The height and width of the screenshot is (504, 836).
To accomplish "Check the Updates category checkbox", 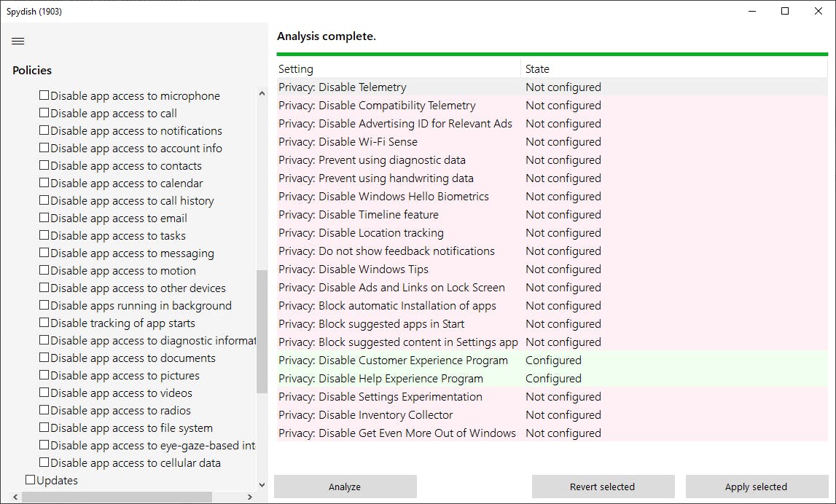I will [x=31, y=480].
